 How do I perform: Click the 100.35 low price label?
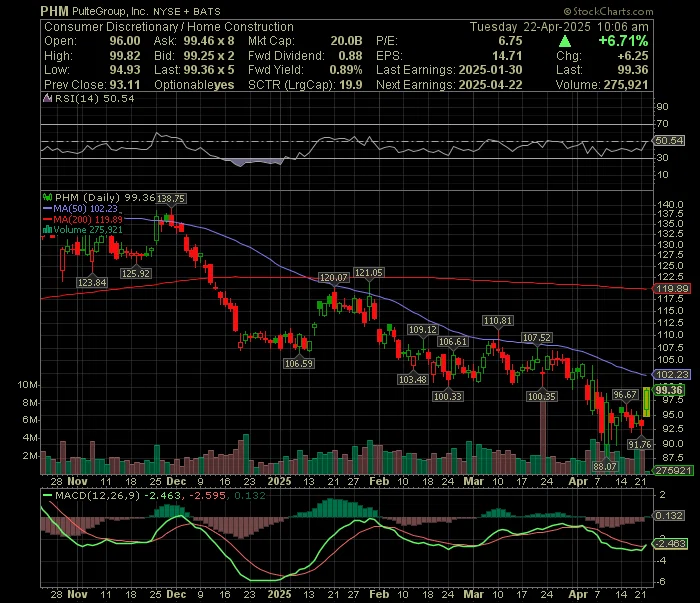click(x=542, y=396)
